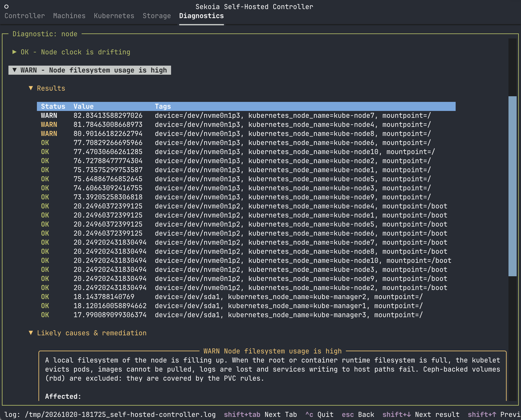Image resolution: width=521 pixels, height=420 pixels.
Task: Click the Tags column header
Action: (163, 107)
